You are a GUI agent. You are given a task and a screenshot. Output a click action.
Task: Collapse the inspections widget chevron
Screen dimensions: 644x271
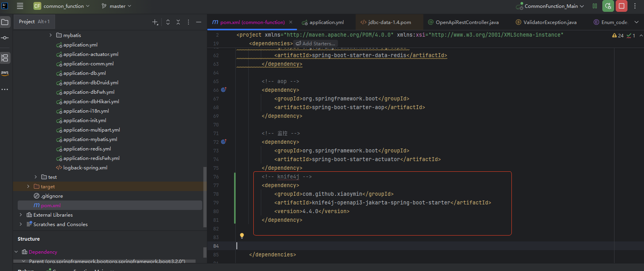pyautogui.click(x=641, y=35)
